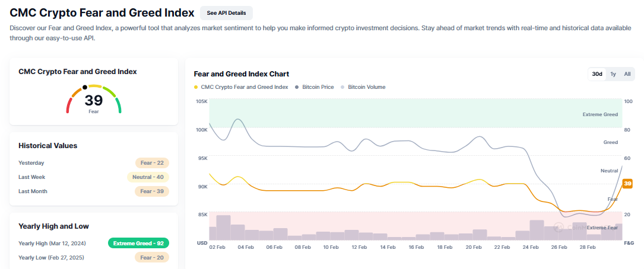Click the orange 39 value marker on chart
Screen dimensions: 644x269
tap(628, 184)
